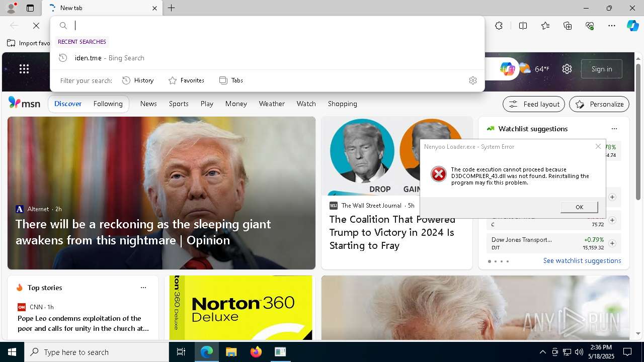Open the Feed layout options

tap(534, 104)
